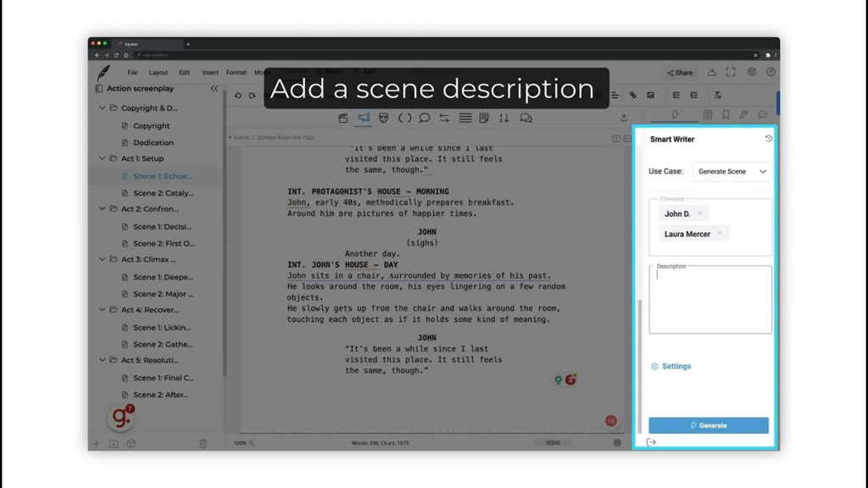Collapse the sidebar with double chevron

click(x=214, y=88)
